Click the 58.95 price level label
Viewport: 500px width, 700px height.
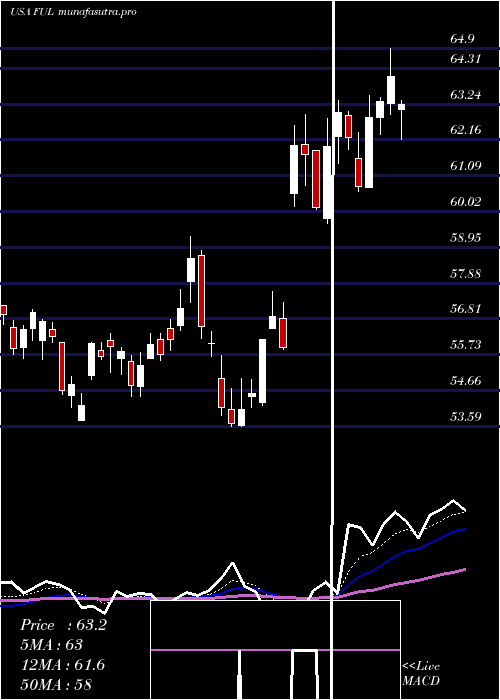click(x=466, y=238)
